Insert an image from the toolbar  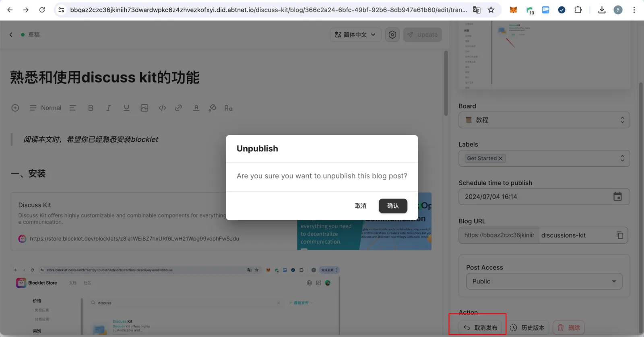[144, 108]
